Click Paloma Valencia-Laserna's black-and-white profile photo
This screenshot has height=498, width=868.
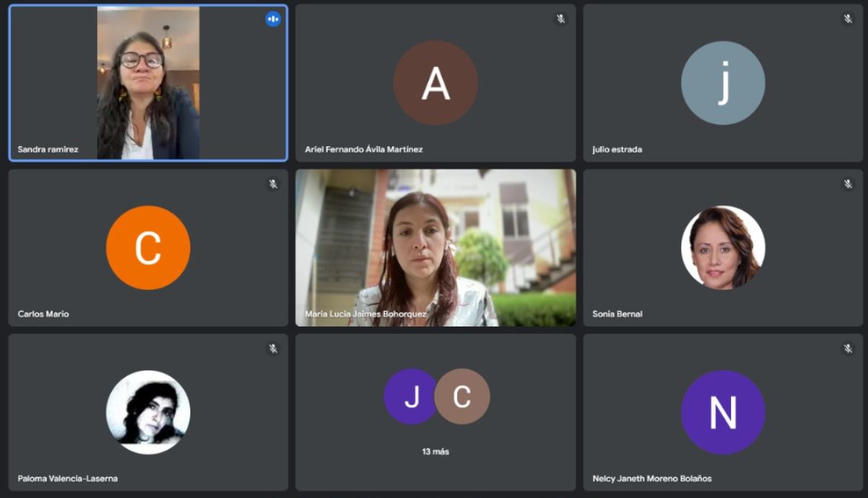pos(148,412)
